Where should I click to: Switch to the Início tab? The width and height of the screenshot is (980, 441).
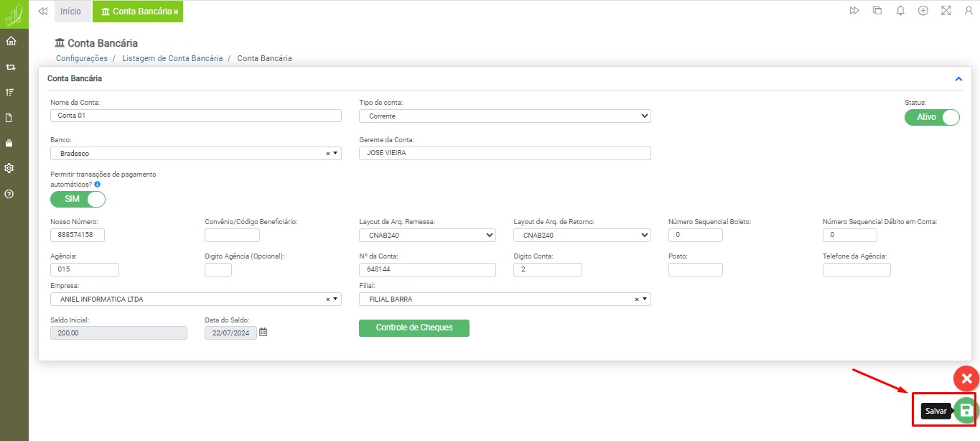coord(70,11)
